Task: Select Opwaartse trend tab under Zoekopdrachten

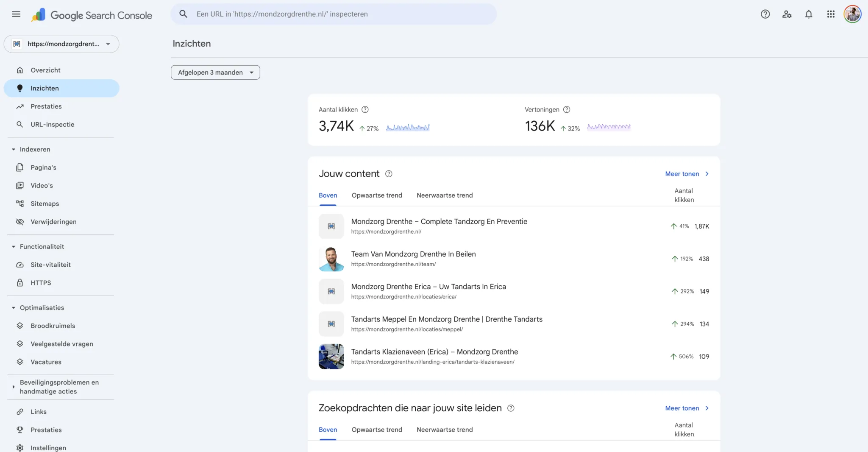Action: (377, 430)
